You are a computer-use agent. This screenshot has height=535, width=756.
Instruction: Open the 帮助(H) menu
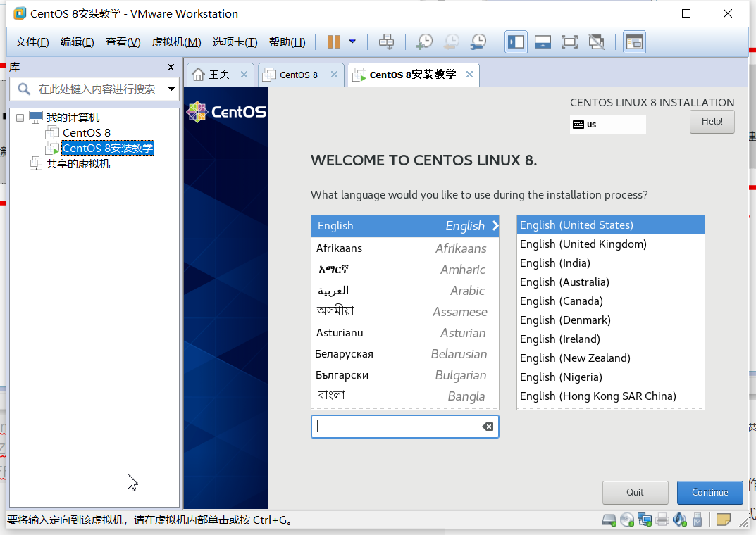(x=287, y=42)
